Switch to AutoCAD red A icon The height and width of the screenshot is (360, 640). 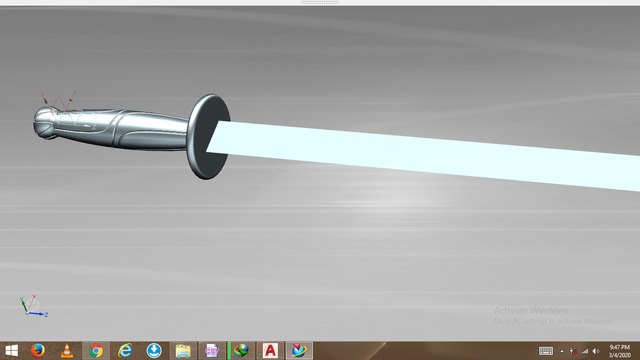coord(270,351)
